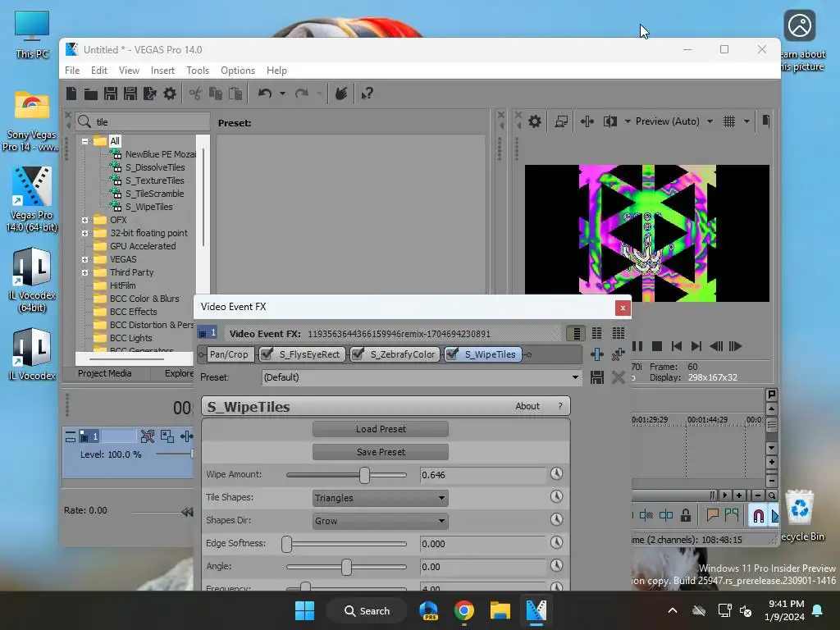
Task: Toggle split screen view icon in preview
Action: 610,121
